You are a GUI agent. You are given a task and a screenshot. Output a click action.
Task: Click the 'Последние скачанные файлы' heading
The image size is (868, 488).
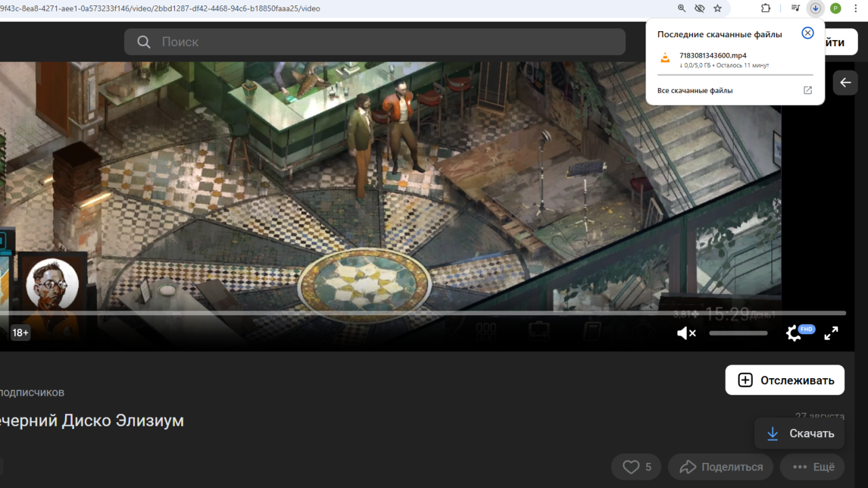click(719, 35)
